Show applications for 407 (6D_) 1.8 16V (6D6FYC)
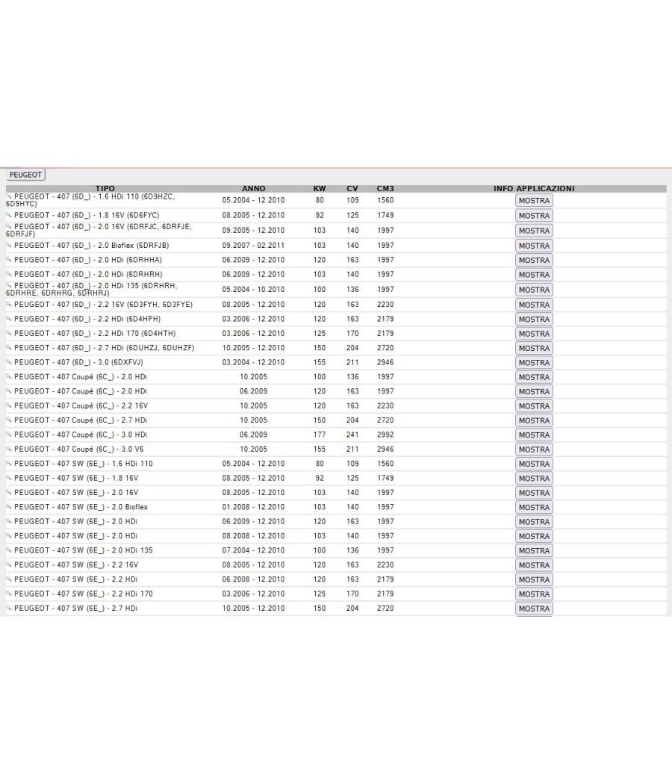The image size is (672, 784). coord(534,216)
